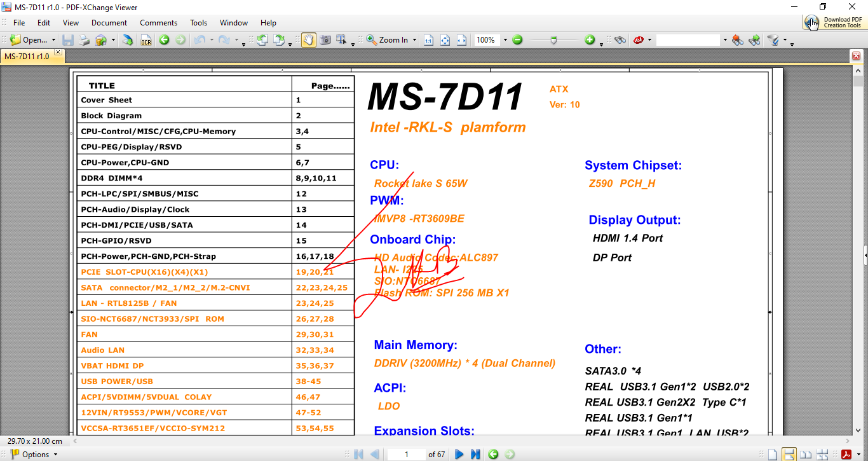Click the green zoom out minus button
The height and width of the screenshot is (461, 868).
click(x=517, y=40)
